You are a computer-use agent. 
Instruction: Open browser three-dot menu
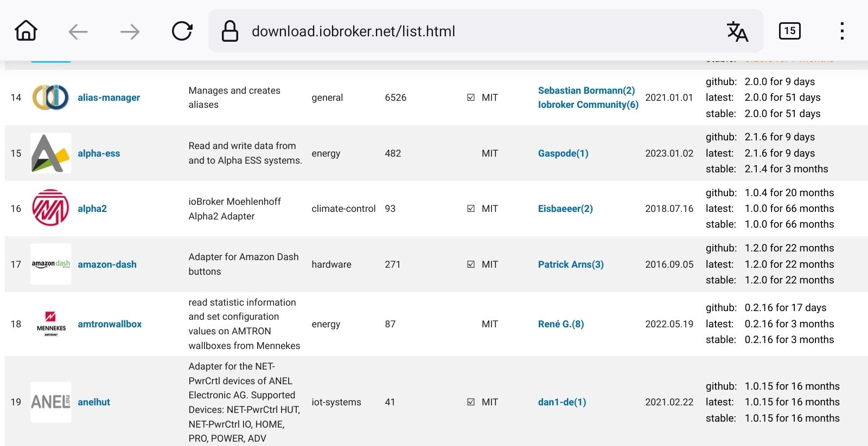click(842, 31)
